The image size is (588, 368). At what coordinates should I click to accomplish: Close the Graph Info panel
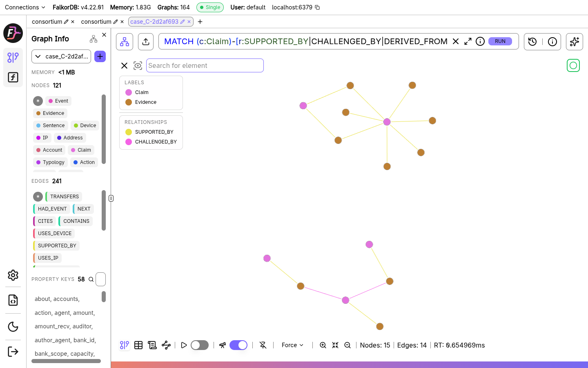[x=104, y=35]
